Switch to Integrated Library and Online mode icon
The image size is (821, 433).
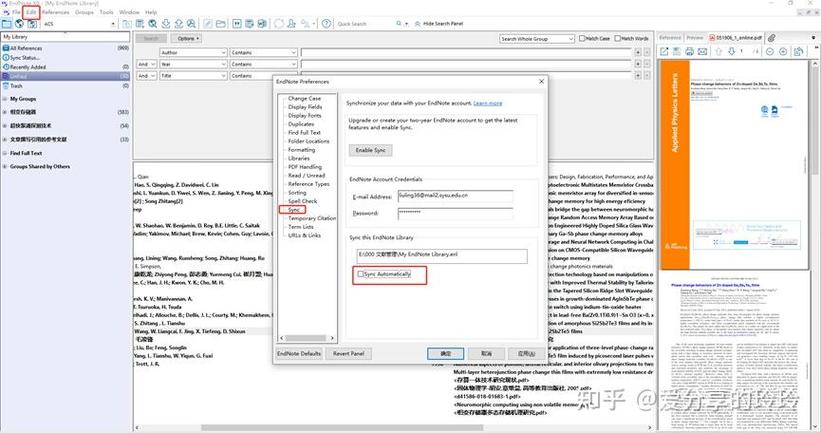[x=32, y=24]
